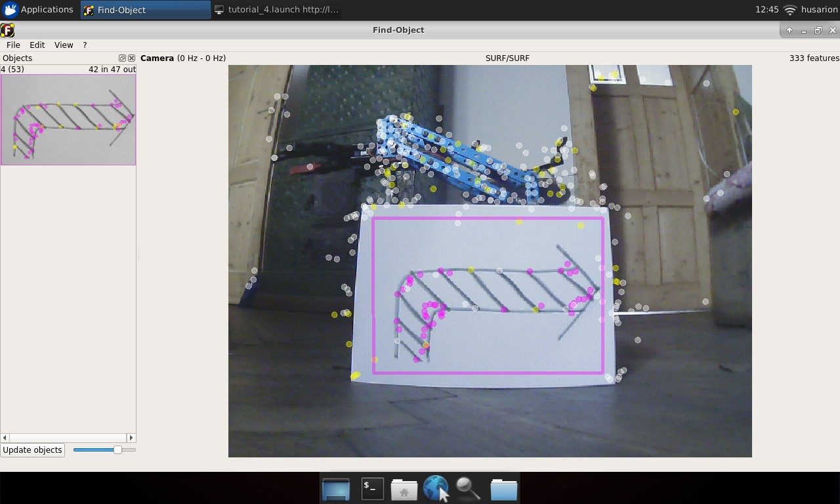
Task: Open the husarion user menu
Action: [x=818, y=10]
